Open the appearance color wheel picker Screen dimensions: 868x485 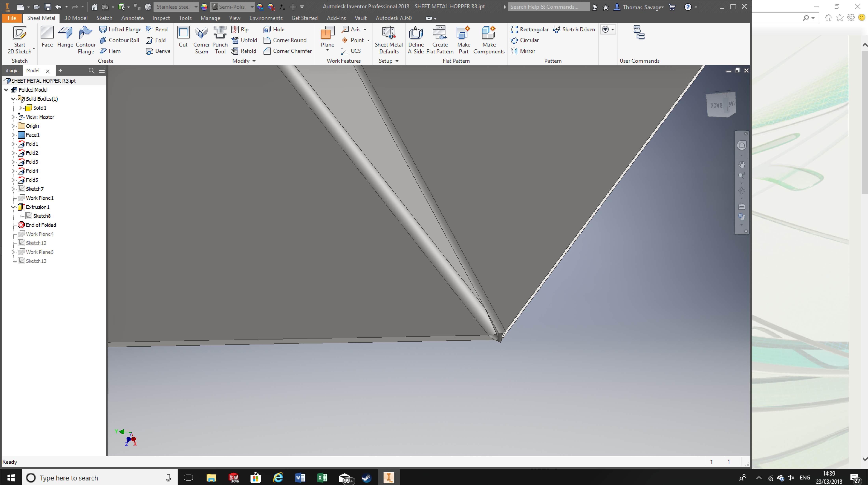tap(204, 7)
